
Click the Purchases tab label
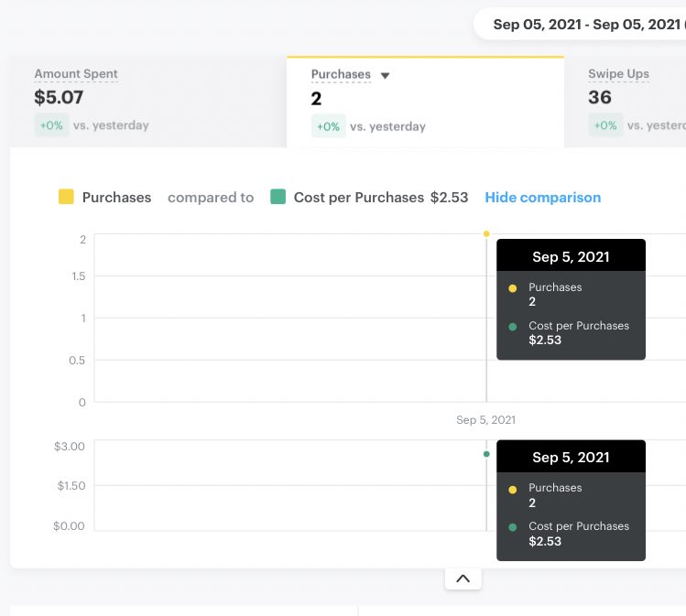tap(341, 74)
